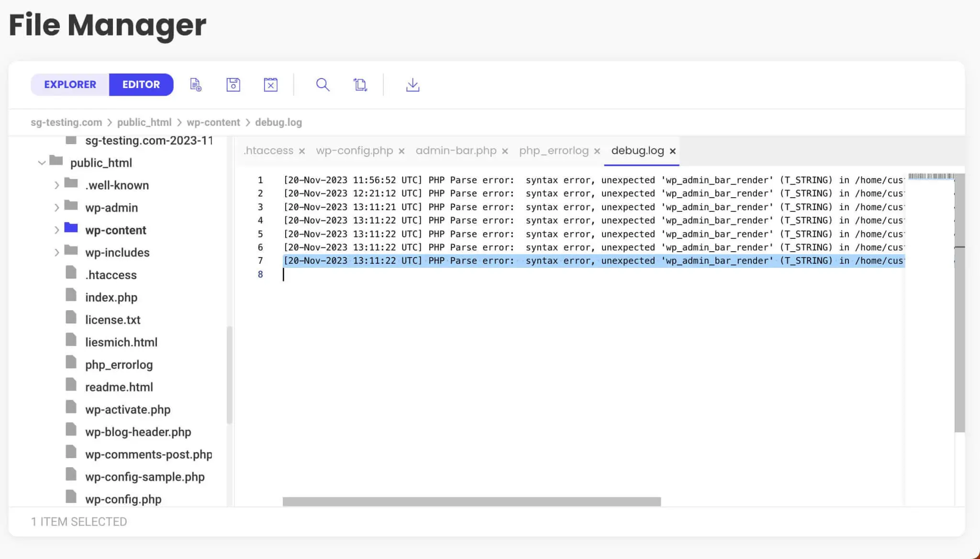Image resolution: width=980 pixels, height=559 pixels.
Task: Click the download toolbar icon
Action: tap(412, 85)
